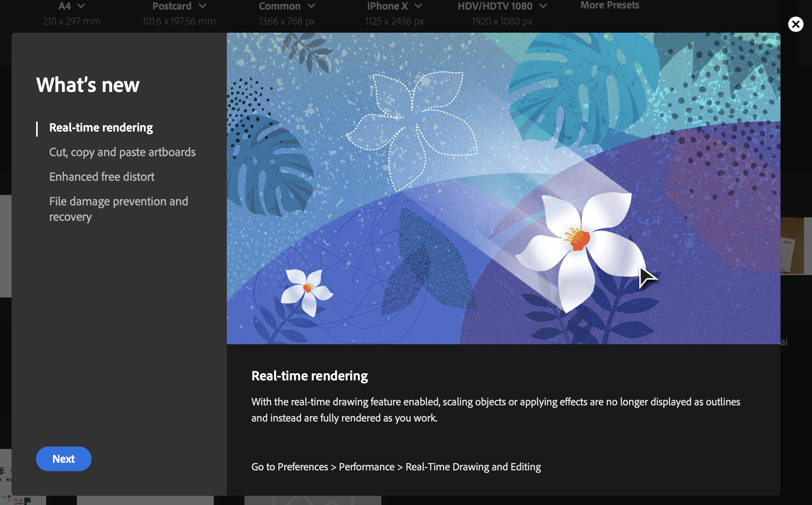Expand the A4 preset dropdown chevron
The image size is (812, 505).
(x=81, y=6)
